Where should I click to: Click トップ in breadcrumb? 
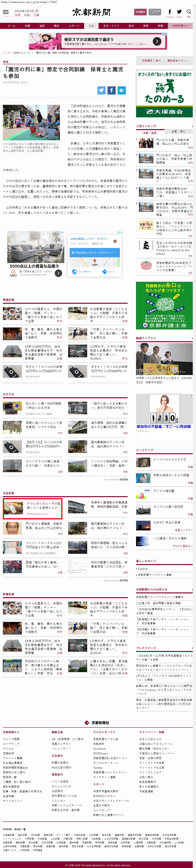point(6,52)
